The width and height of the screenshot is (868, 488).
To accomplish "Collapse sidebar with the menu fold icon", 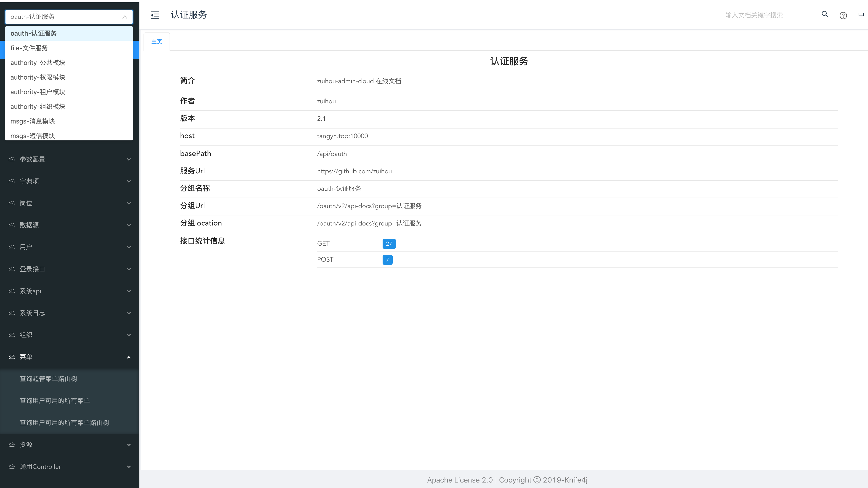I will [x=155, y=15].
